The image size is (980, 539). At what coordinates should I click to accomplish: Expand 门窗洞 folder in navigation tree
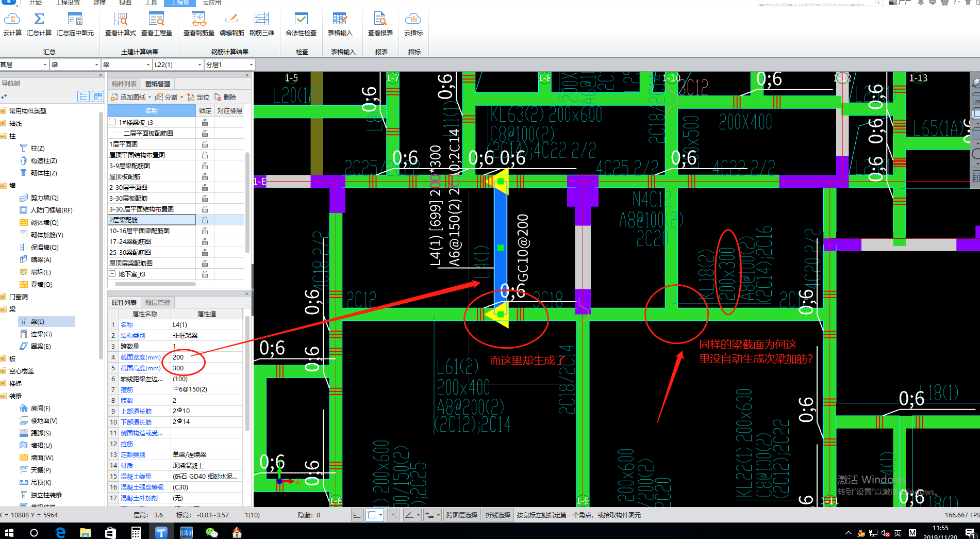tap(4, 297)
